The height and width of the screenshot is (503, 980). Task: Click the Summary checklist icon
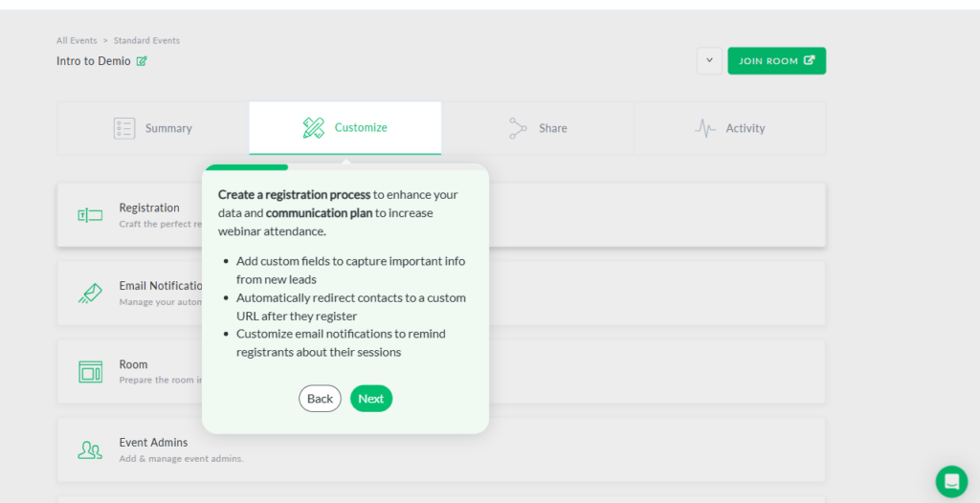pos(124,128)
